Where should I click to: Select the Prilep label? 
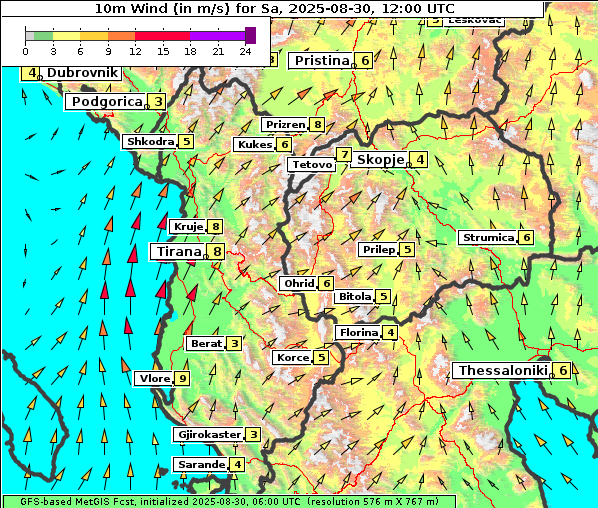click(378, 250)
